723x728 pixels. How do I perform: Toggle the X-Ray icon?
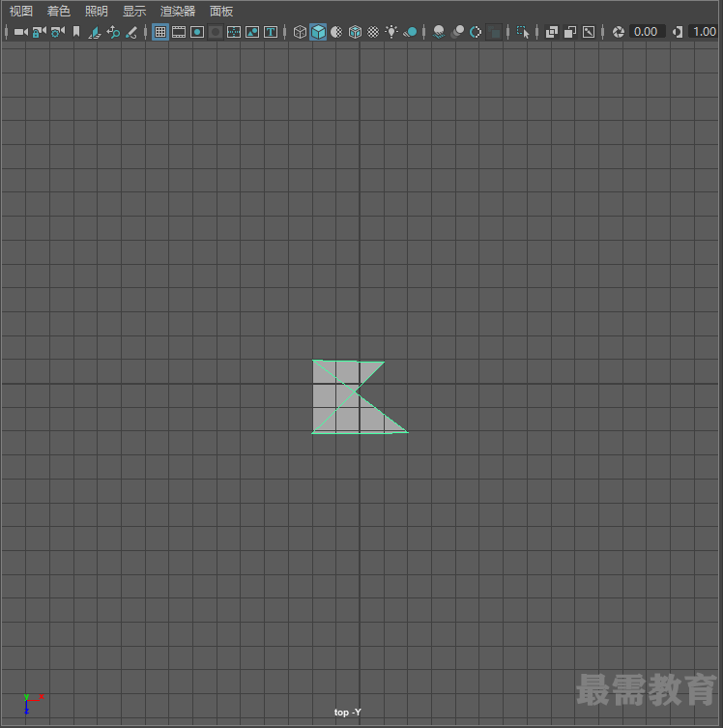pyautogui.click(x=552, y=32)
